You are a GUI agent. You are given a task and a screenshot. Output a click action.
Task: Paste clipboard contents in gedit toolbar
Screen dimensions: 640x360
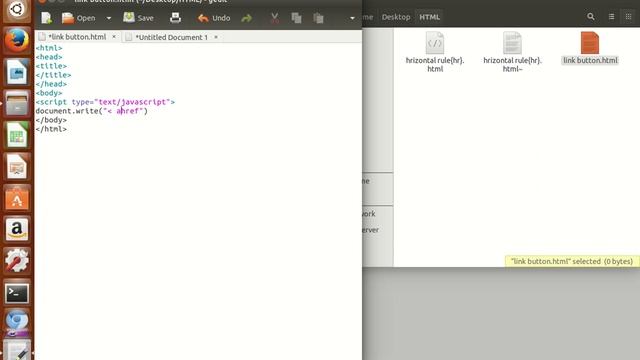318,18
